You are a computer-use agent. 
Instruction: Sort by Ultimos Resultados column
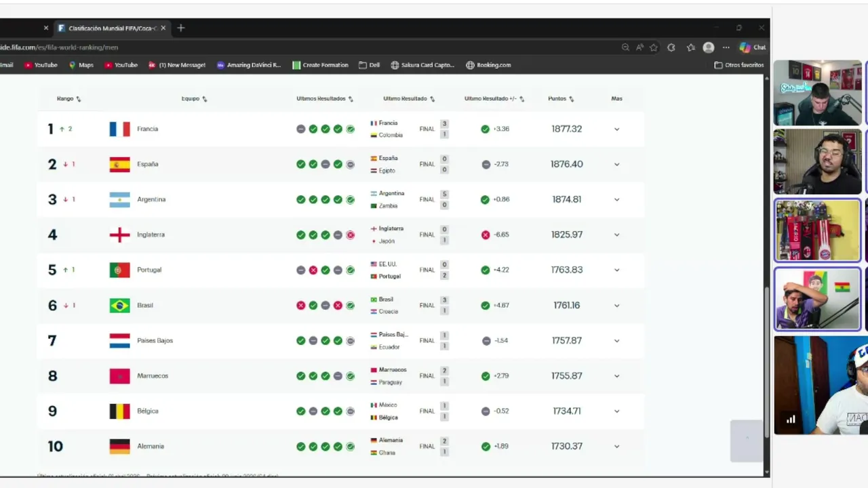click(325, 99)
